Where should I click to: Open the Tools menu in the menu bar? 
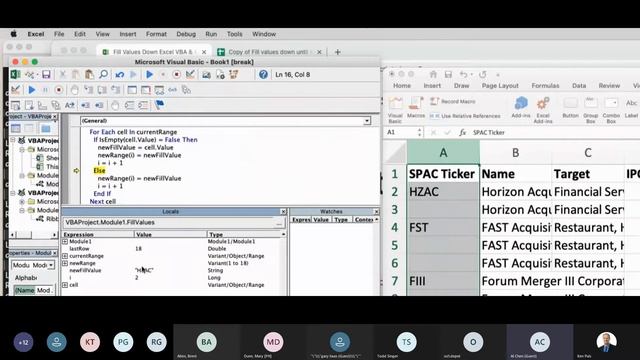pos(235,34)
